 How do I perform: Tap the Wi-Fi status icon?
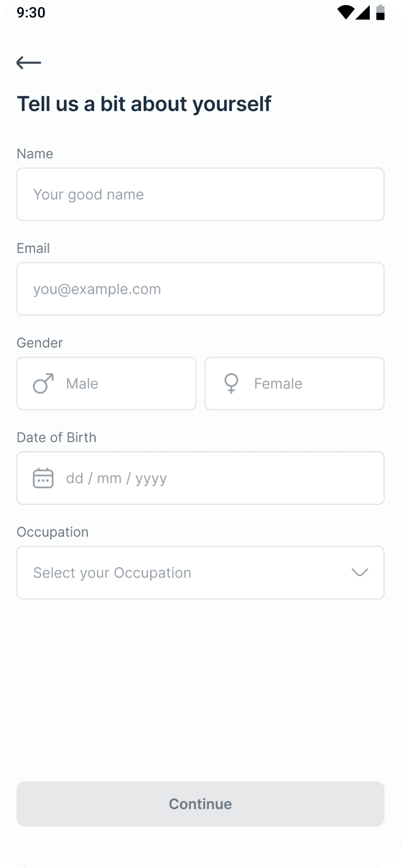pos(346,13)
